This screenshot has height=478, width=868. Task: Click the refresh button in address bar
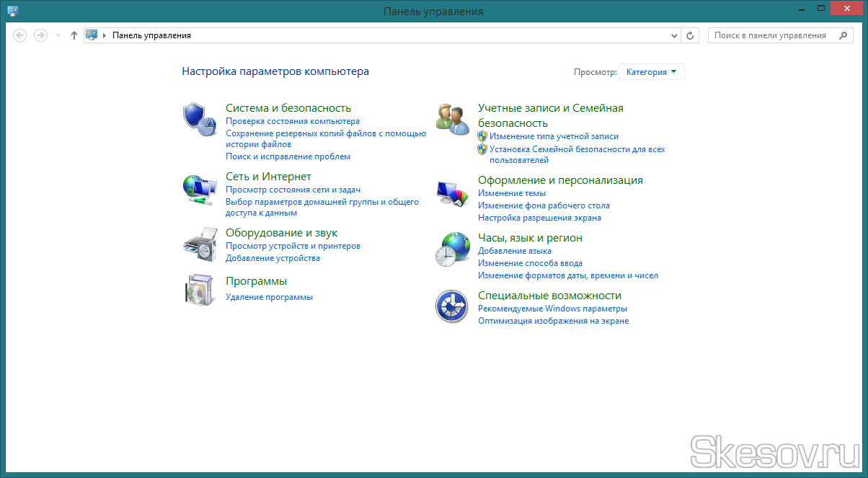(690, 35)
